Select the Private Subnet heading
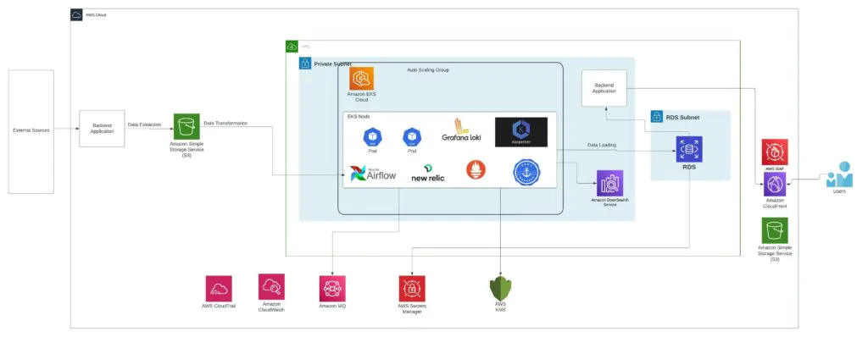The width and height of the screenshot is (868, 337). coord(332,64)
